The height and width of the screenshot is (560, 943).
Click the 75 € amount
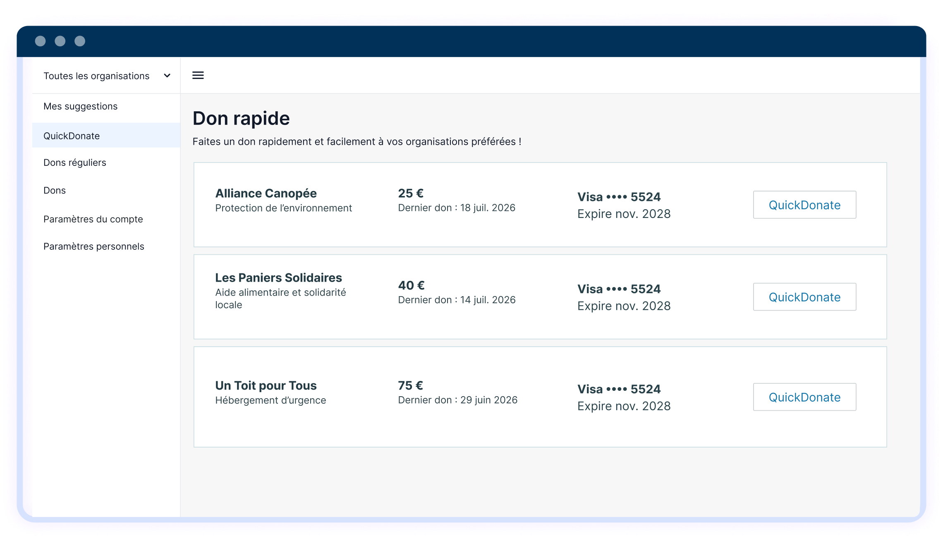[x=410, y=385]
